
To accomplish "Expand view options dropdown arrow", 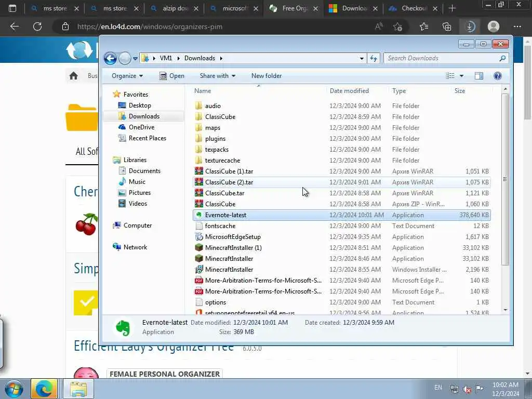I will (x=461, y=76).
